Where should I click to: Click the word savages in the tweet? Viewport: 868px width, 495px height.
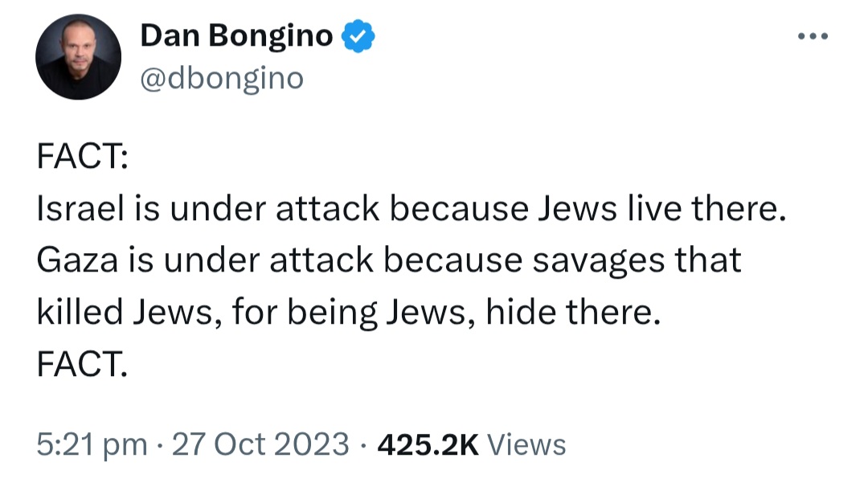(599, 262)
